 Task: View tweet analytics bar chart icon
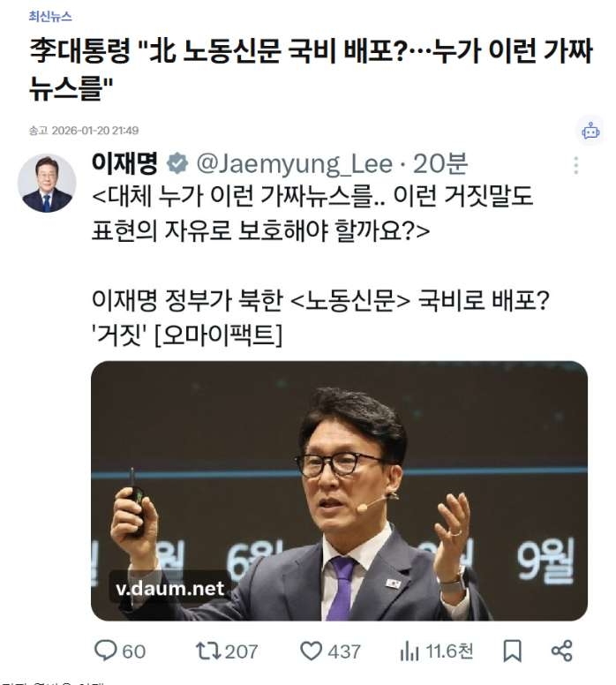click(x=409, y=651)
